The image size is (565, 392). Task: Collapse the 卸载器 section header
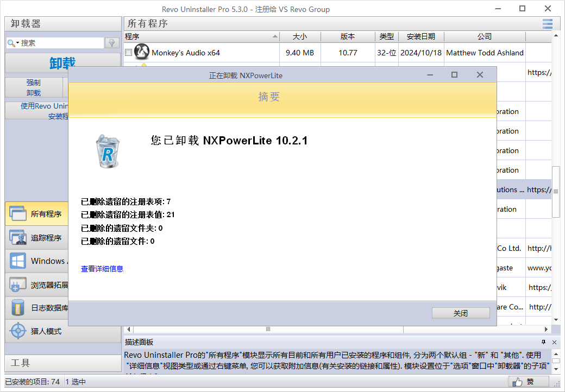[x=63, y=24]
